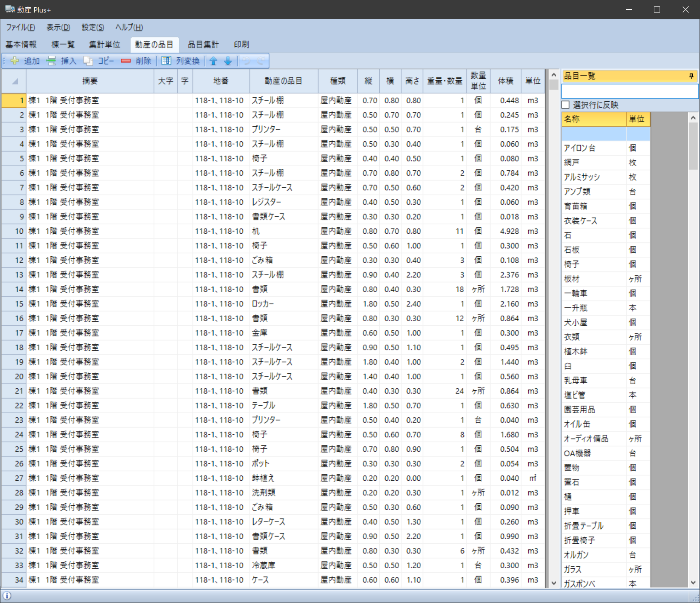The width and height of the screenshot is (700, 603).
Task: Click the app icon in title bar
Action: [10, 9]
